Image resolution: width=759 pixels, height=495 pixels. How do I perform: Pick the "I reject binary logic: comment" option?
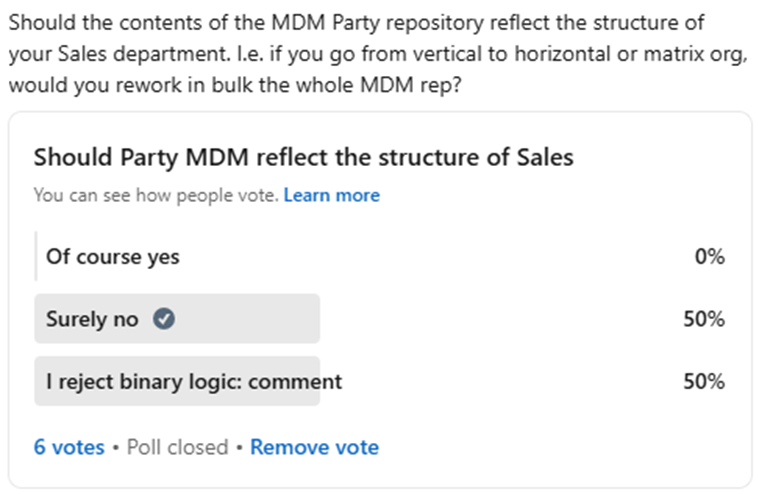tap(194, 381)
